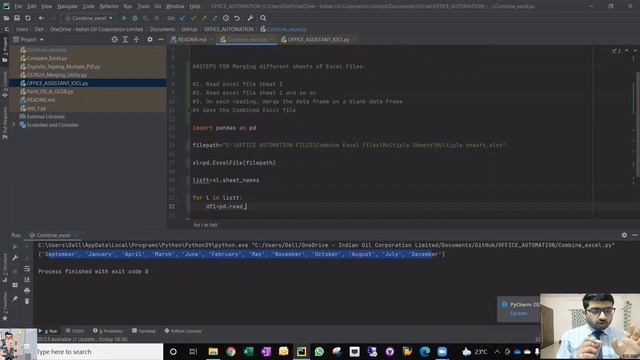The height and width of the screenshot is (360, 640).
Task: Open File Explorer from the taskbar
Action: point(213,351)
